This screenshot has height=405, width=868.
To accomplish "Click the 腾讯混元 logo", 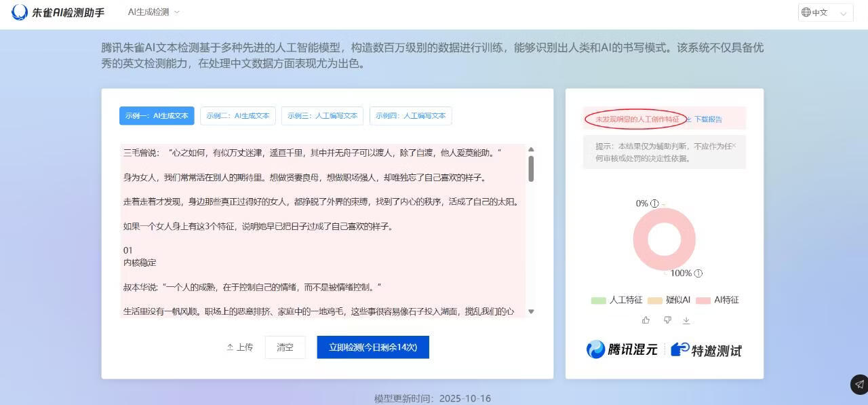I will tap(619, 350).
